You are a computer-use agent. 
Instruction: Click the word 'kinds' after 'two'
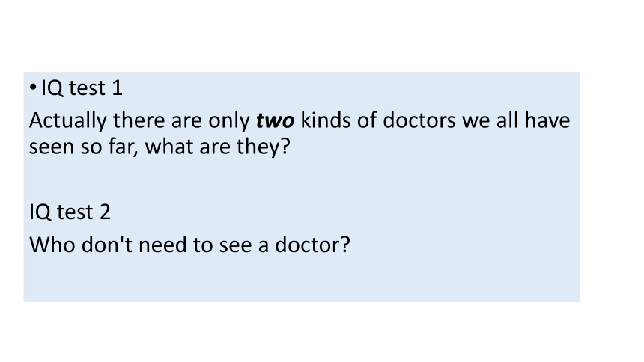coord(326,120)
